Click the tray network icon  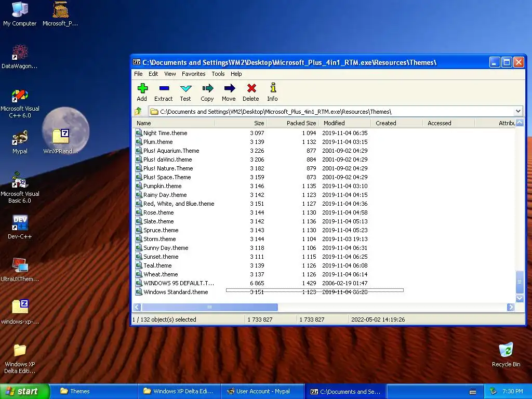(493, 391)
